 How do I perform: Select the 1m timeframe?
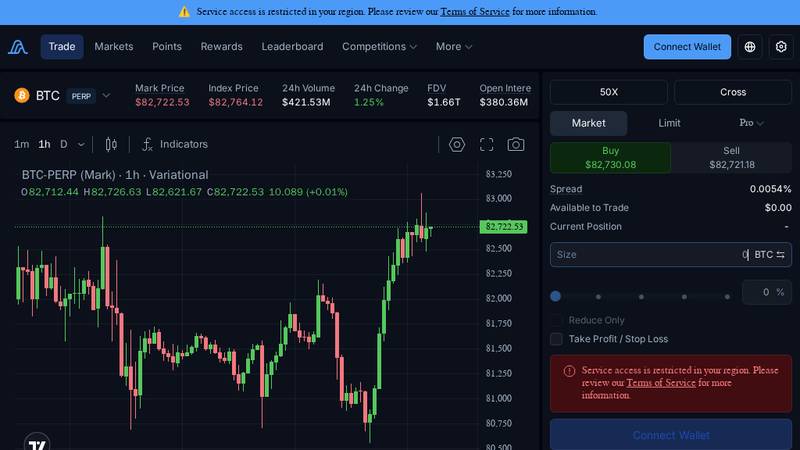[x=21, y=144]
